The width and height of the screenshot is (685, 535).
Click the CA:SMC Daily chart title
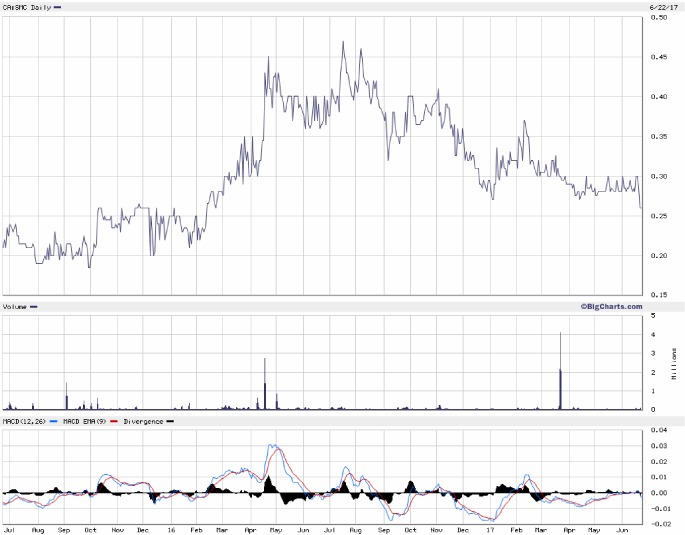pyautogui.click(x=26, y=7)
